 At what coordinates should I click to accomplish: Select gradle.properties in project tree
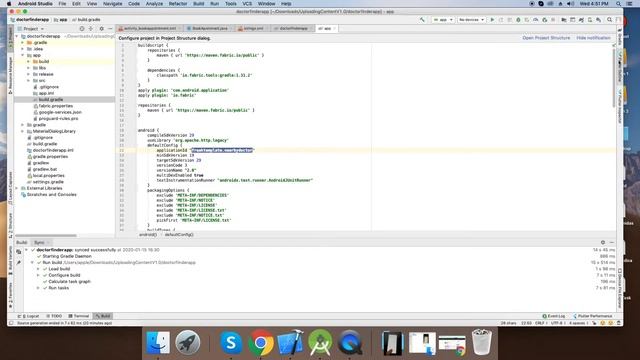pos(50,156)
